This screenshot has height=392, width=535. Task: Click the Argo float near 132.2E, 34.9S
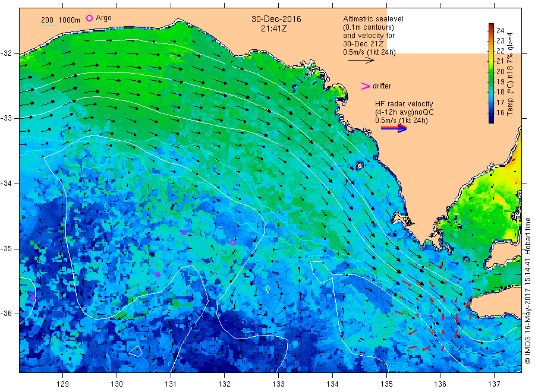click(x=232, y=243)
